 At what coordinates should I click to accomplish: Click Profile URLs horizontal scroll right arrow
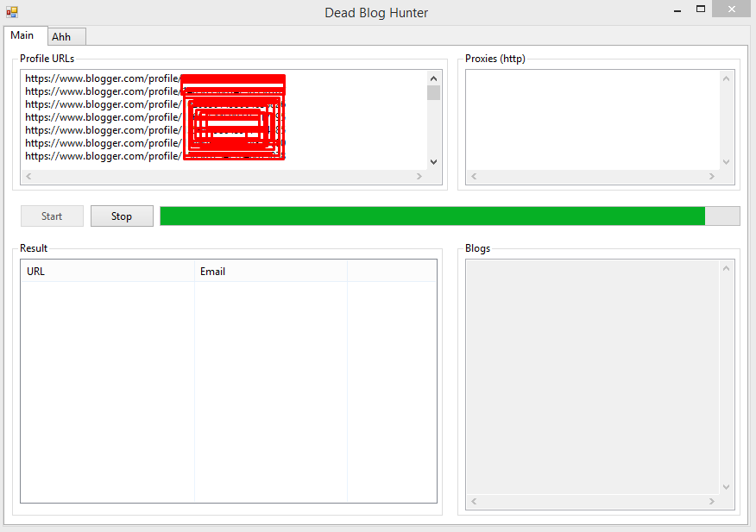(419, 177)
